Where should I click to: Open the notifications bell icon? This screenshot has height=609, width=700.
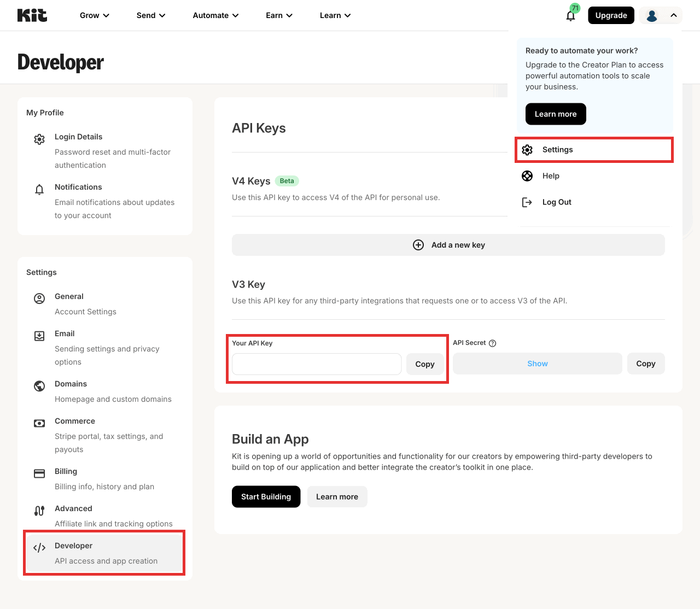click(x=570, y=15)
